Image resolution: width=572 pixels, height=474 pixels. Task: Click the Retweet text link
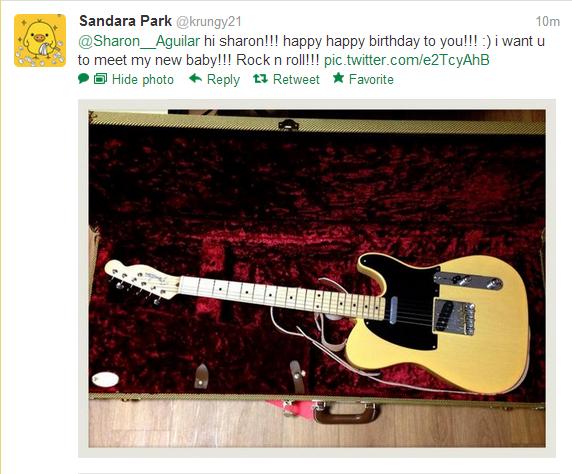[296, 79]
